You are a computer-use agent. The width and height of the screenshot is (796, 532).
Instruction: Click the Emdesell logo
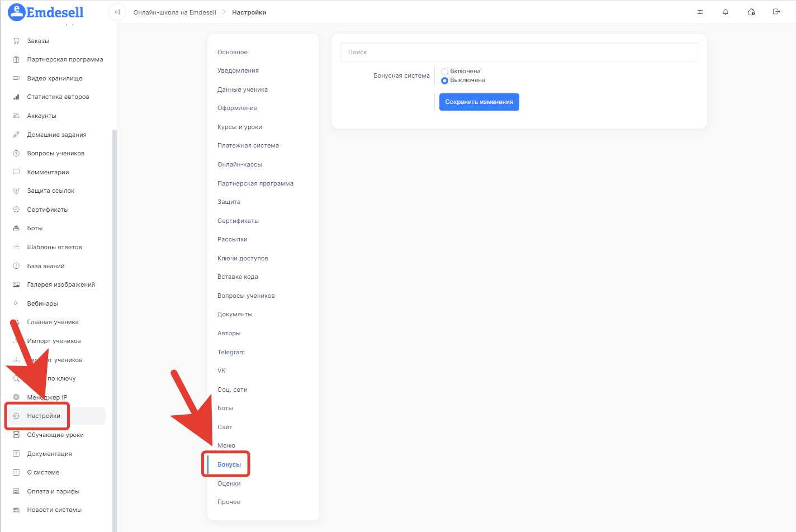[46, 12]
